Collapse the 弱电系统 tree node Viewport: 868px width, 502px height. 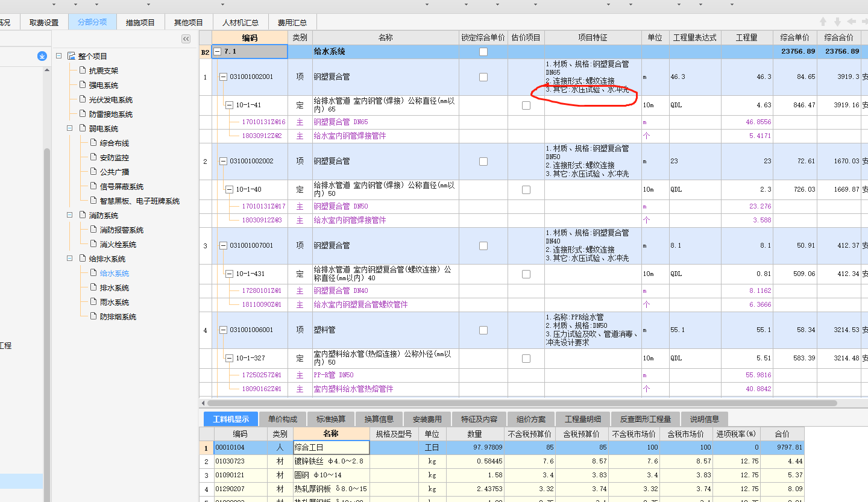click(70, 128)
